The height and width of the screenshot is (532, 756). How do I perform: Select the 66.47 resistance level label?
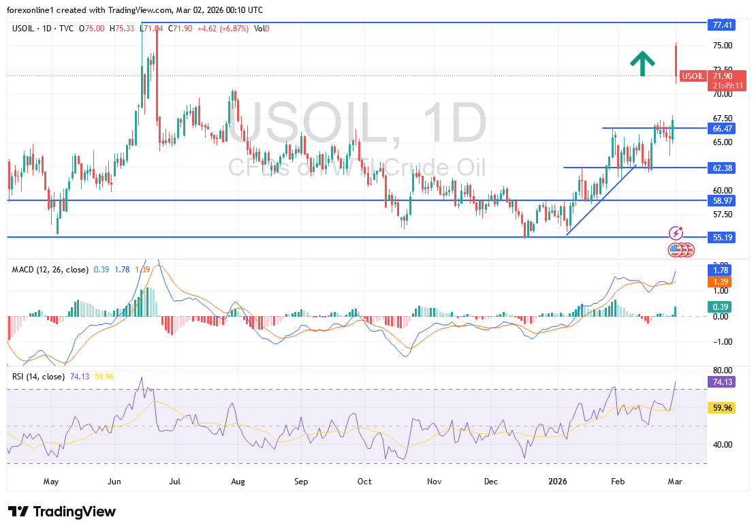click(x=722, y=128)
